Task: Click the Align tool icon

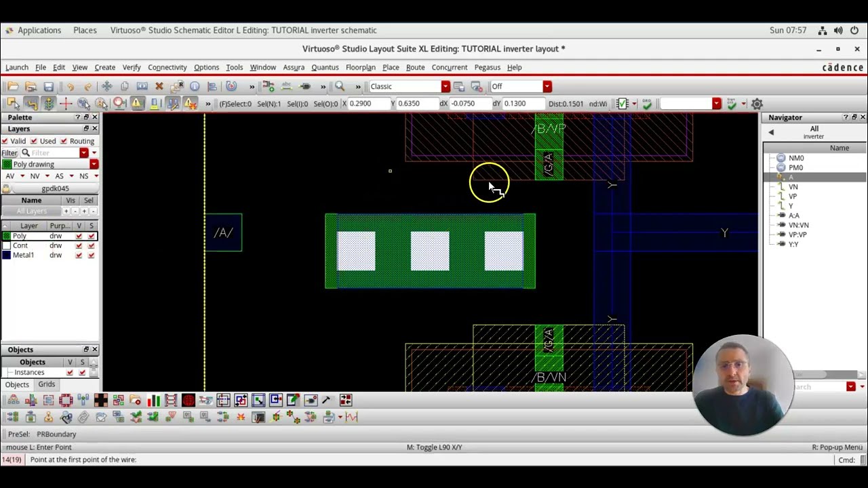Action: [x=212, y=87]
